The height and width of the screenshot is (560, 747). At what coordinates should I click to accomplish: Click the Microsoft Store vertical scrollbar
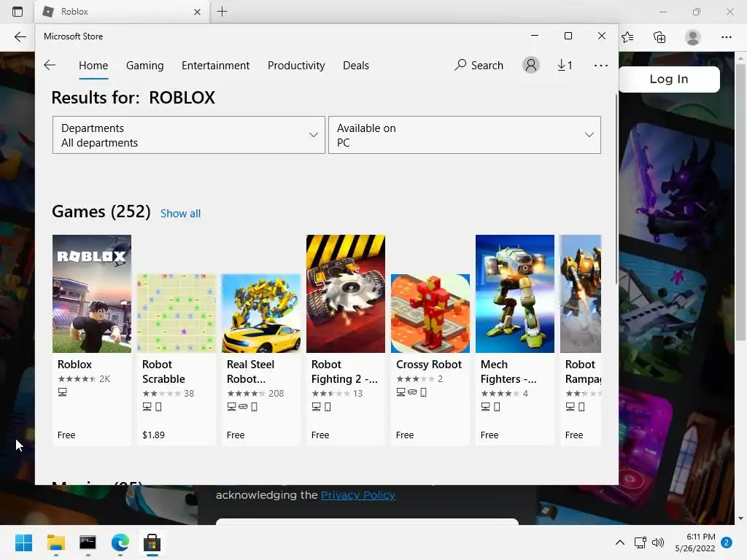617,190
